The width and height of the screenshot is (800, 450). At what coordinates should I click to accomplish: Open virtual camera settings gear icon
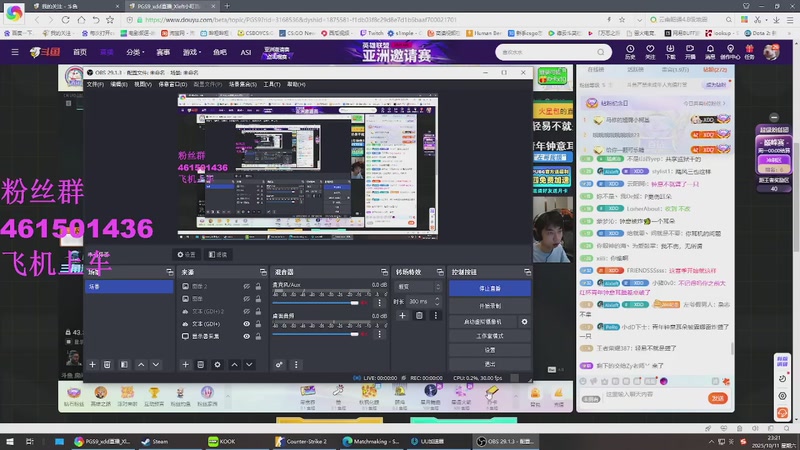coord(524,322)
